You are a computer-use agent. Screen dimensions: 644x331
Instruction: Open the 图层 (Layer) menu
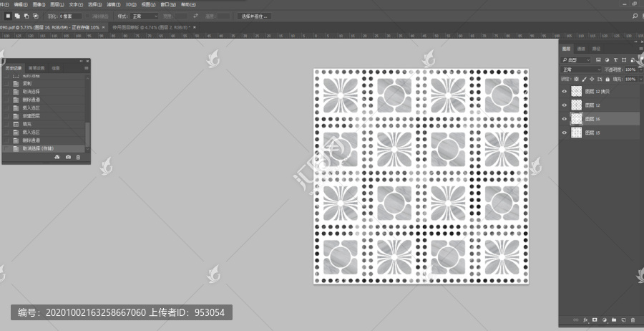[57, 4]
